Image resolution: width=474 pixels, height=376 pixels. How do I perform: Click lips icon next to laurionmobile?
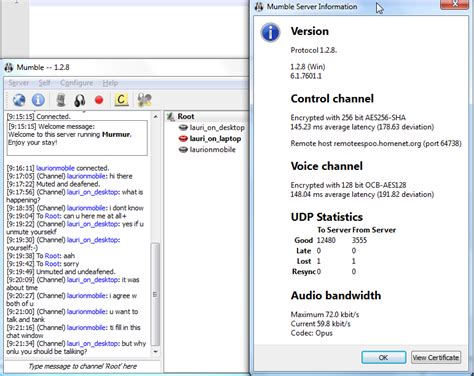183,150
